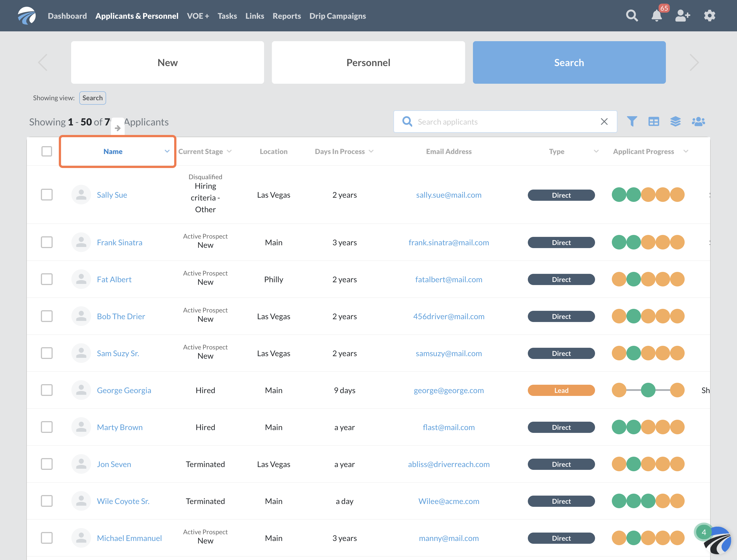
Task: Click the left carousel arrow beside New
Action: [x=43, y=62]
